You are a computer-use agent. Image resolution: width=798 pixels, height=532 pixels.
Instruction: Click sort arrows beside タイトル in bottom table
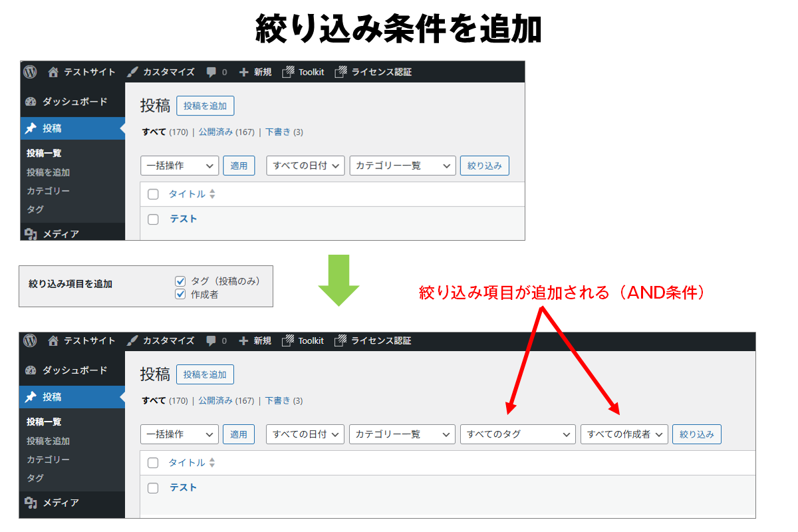212,463
